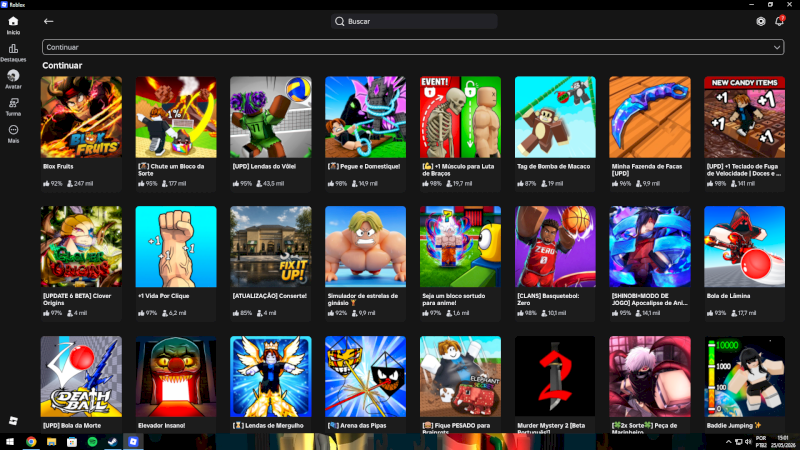This screenshot has height=450, width=800.
Task: Open Seja um bloco sortudo para anime thumbnail
Action: tap(460, 246)
